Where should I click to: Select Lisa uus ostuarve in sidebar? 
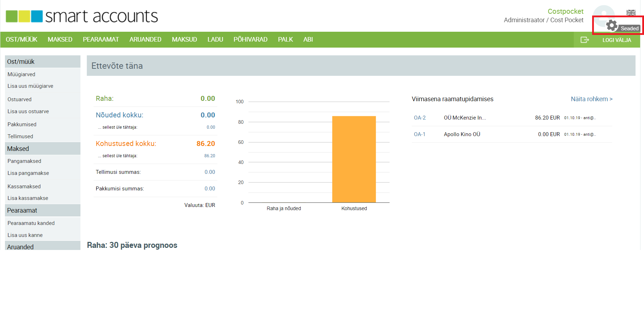[28, 111]
